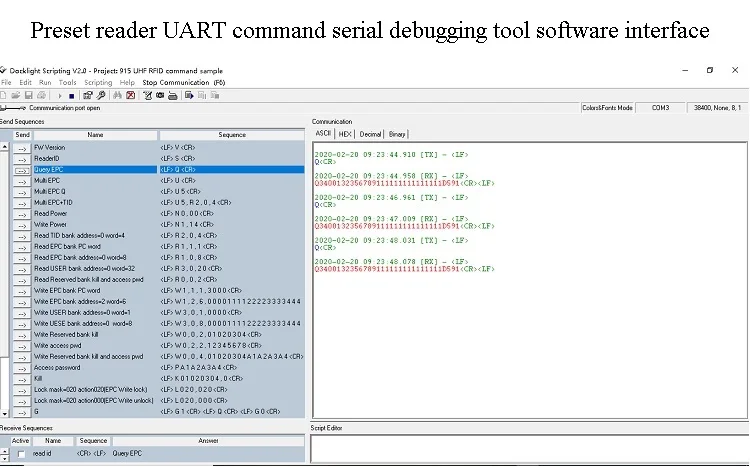The width and height of the screenshot is (750, 467).
Task: Select the 'Read TID bank address=0 word=4' row
Action: pos(168,236)
